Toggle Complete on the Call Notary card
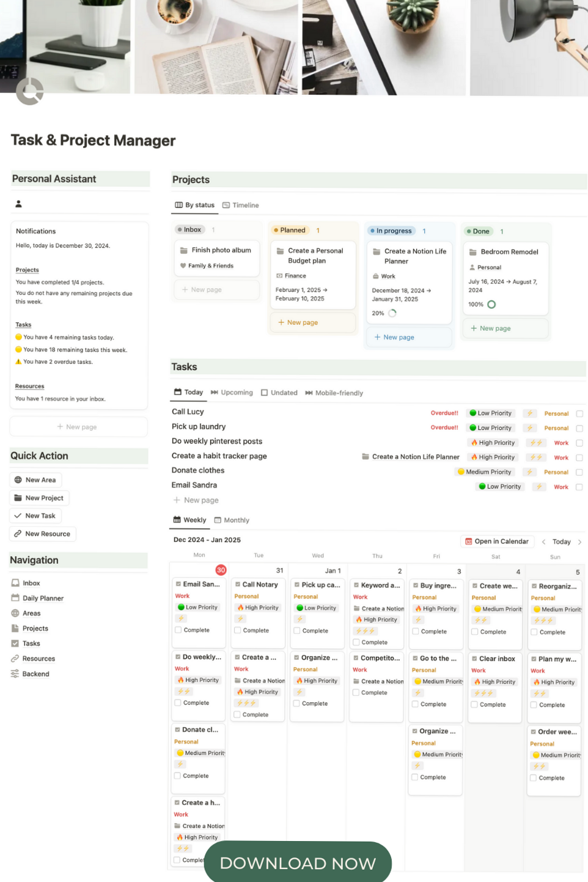 tap(239, 630)
